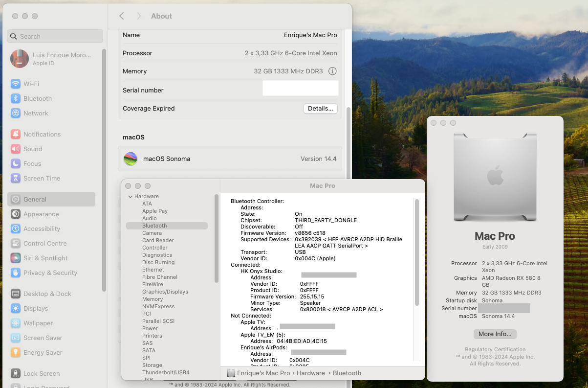Screen dimensions: 588x388
Task: Click the 'HK Onyx Studio:' device entry
Action: click(261, 271)
